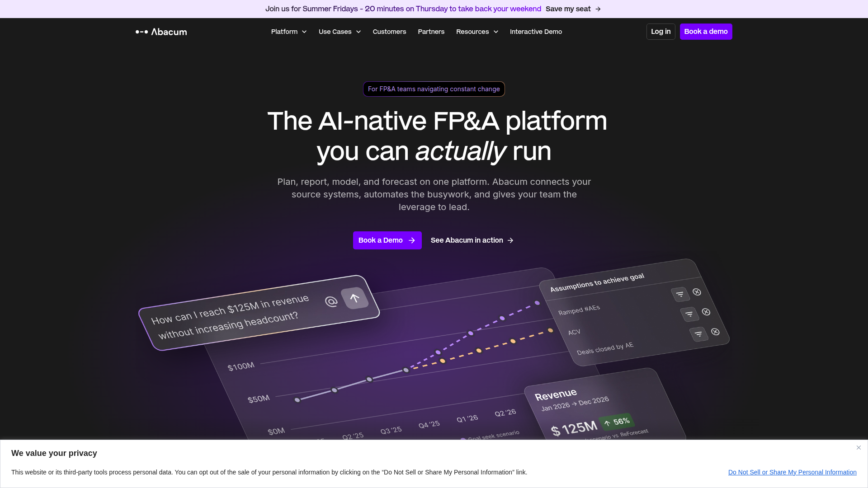
Task: Click the "Q1 '26" axis label
Action: coord(467,418)
